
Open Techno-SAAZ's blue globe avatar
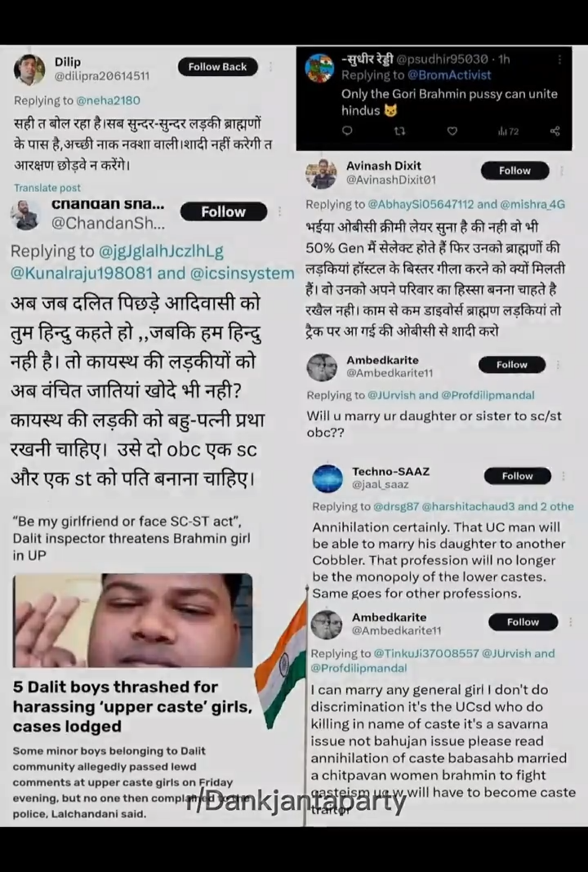pos(327,478)
